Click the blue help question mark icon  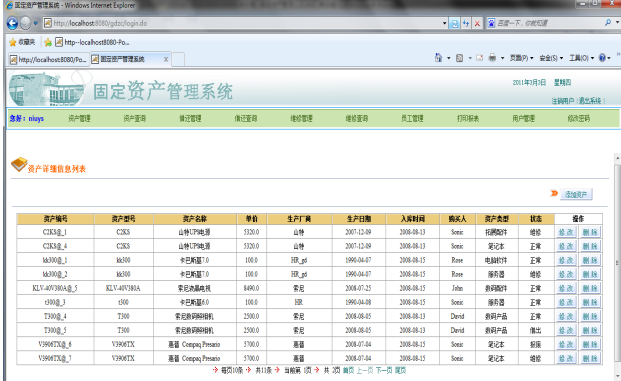point(602,58)
